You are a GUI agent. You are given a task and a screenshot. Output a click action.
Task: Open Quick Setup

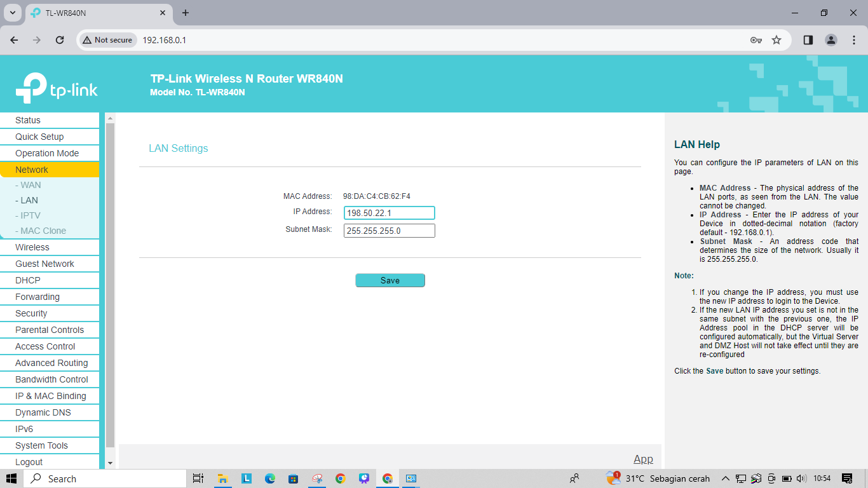tap(50, 137)
